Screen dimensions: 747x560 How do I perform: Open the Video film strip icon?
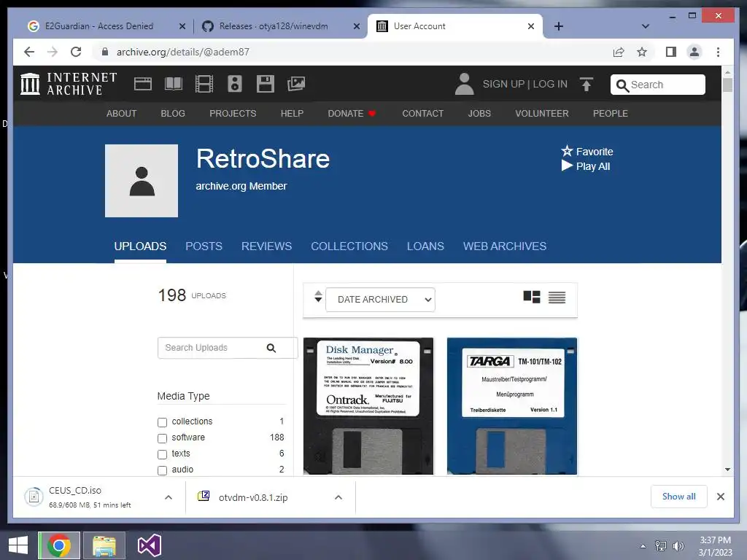204,84
